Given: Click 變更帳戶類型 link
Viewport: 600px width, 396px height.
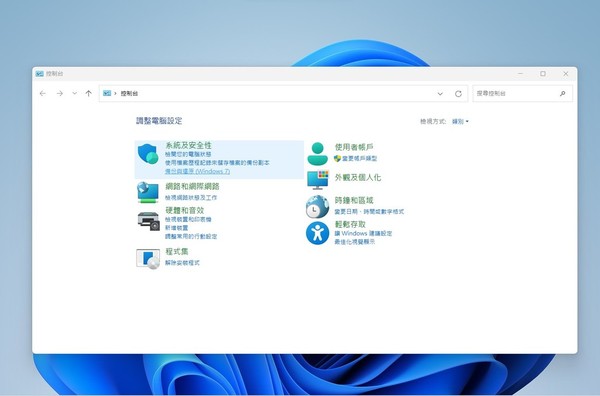Looking at the screenshot, I should point(359,158).
